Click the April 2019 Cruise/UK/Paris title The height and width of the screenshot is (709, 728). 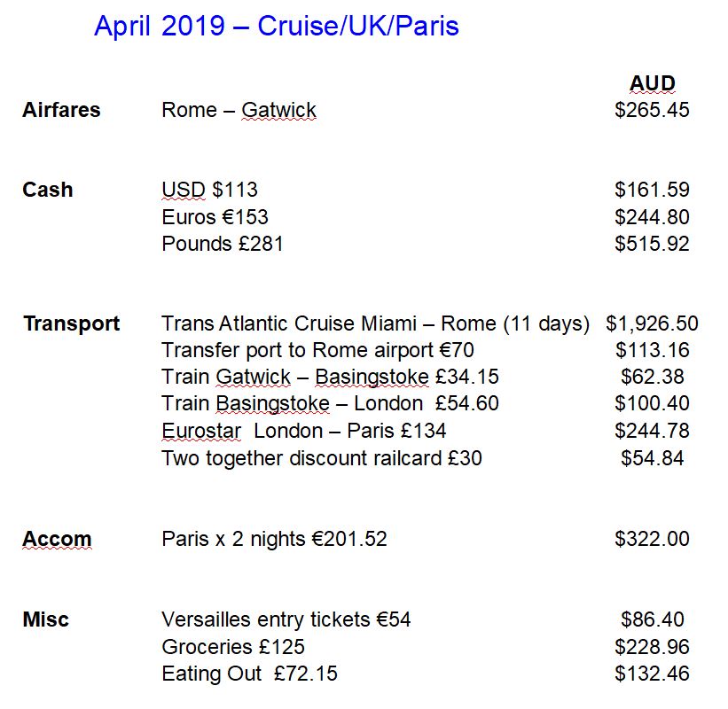(276, 27)
